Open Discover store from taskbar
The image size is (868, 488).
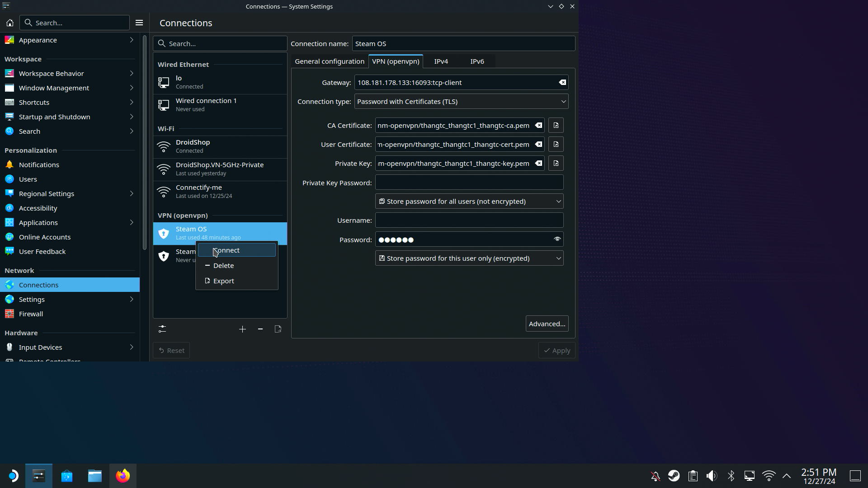(67, 476)
